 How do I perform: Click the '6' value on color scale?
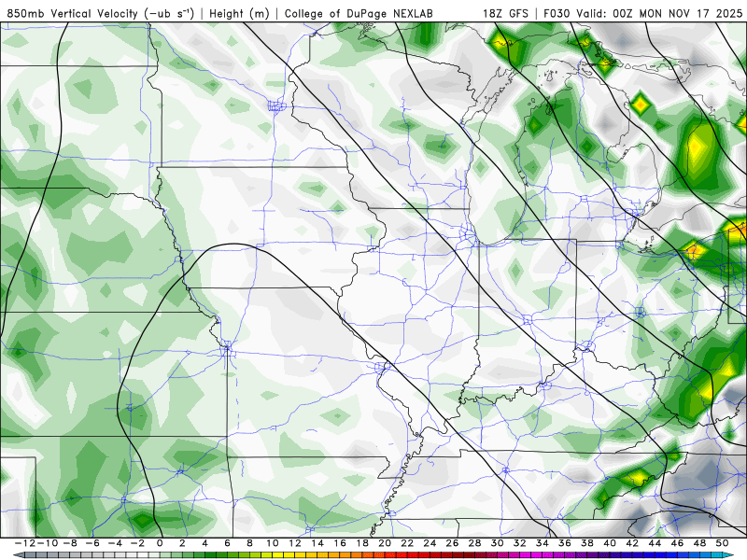[x=227, y=543]
